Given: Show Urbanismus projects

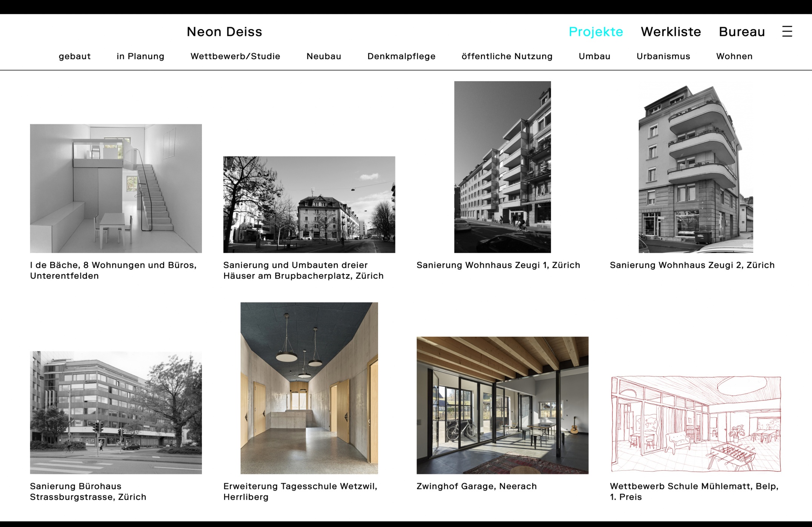Looking at the screenshot, I should pyautogui.click(x=663, y=56).
